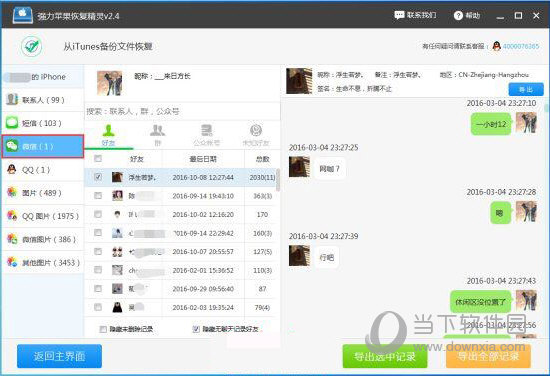This screenshot has width=550, height=376.
Task: Click the 79(4) total count cell
Action: (262, 307)
